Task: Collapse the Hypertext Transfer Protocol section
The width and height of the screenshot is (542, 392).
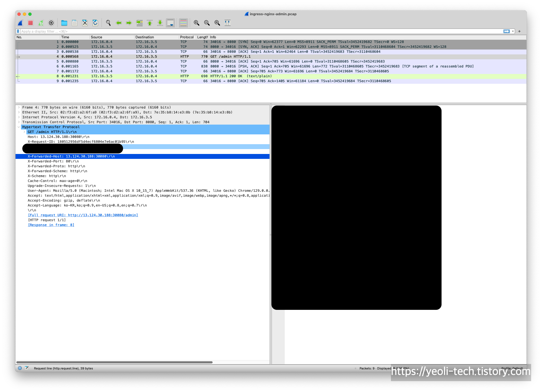Action: click(x=19, y=127)
